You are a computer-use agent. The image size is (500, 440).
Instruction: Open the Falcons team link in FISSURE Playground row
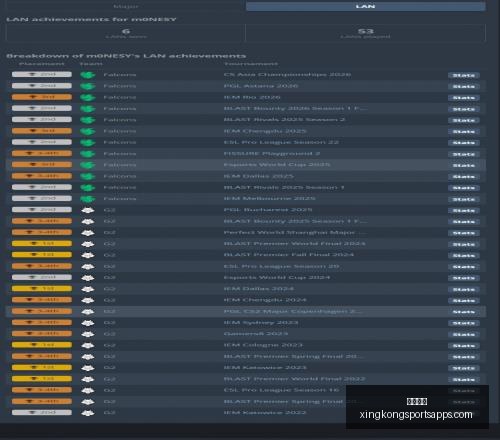tap(120, 154)
